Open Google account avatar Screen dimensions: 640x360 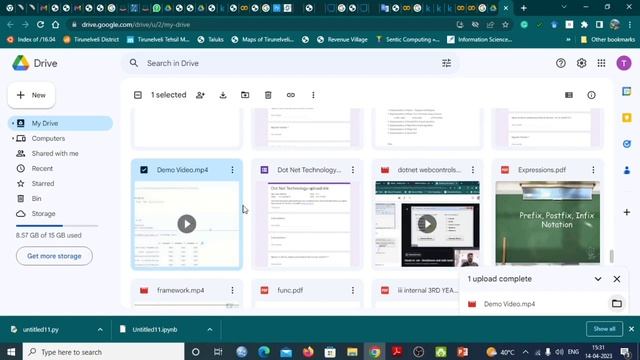pyautogui.click(x=624, y=63)
